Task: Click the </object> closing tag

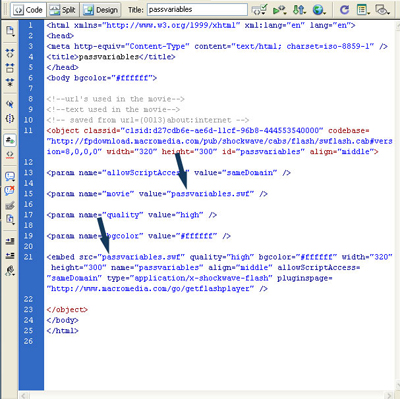Action: [x=67, y=310]
